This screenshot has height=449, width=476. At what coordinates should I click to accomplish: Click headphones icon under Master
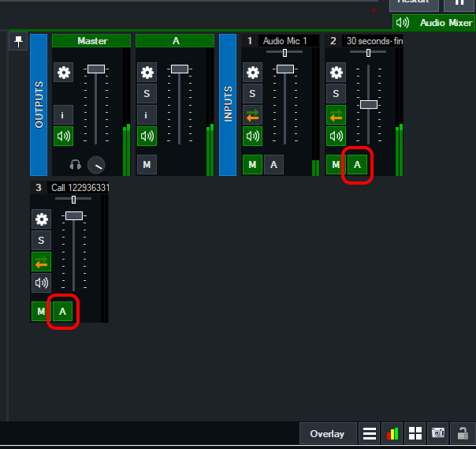point(75,165)
